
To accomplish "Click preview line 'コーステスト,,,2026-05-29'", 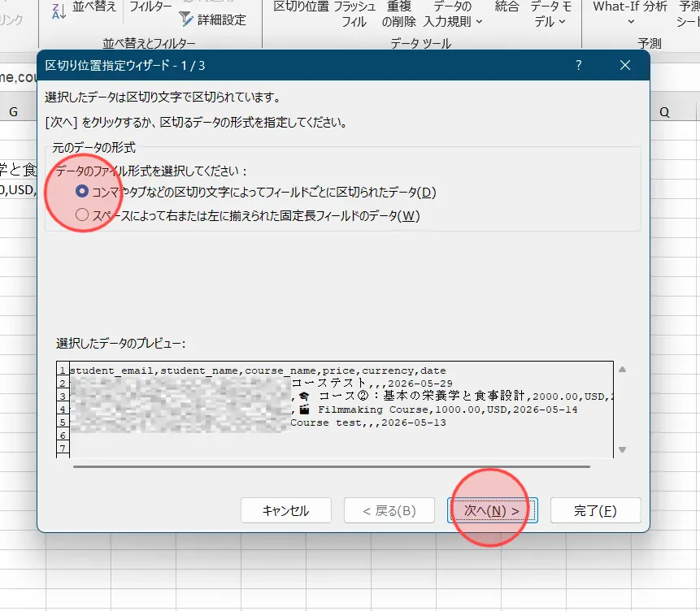I will click(372, 383).
